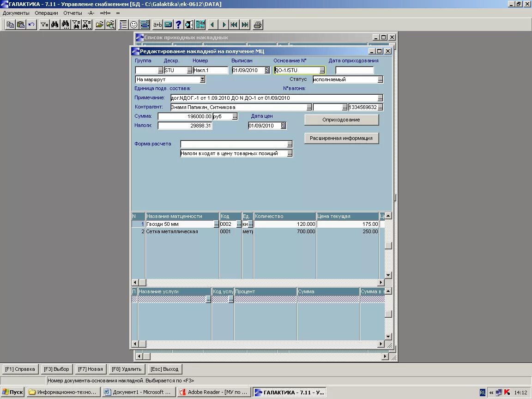This screenshot has height=399, width=532.
Task: Click the Пуск start button
Action: pyautogui.click(x=12, y=392)
